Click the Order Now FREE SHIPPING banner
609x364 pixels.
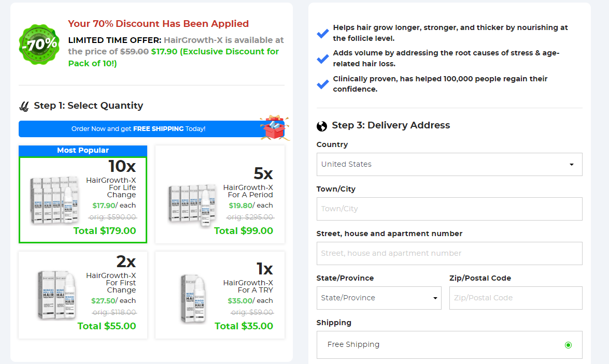point(138,129)
